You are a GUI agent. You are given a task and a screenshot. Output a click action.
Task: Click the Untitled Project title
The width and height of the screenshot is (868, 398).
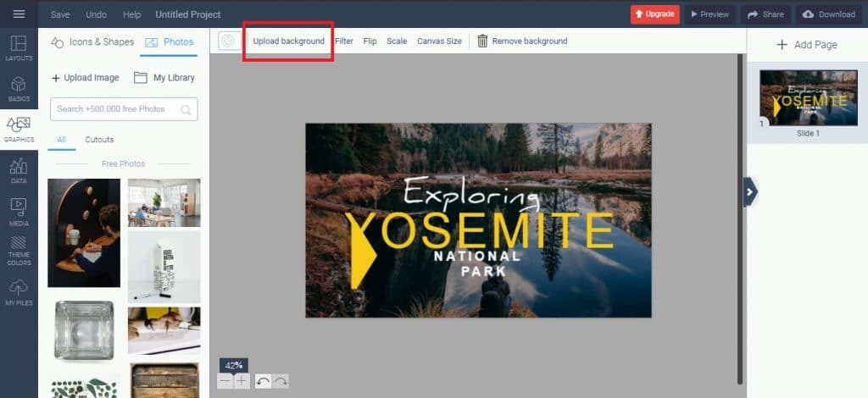[x=188, y=14]
